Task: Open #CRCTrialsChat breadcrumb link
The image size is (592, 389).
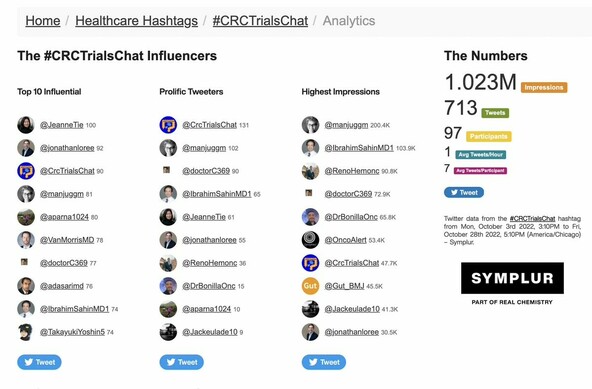Action: tap(260, 21)
